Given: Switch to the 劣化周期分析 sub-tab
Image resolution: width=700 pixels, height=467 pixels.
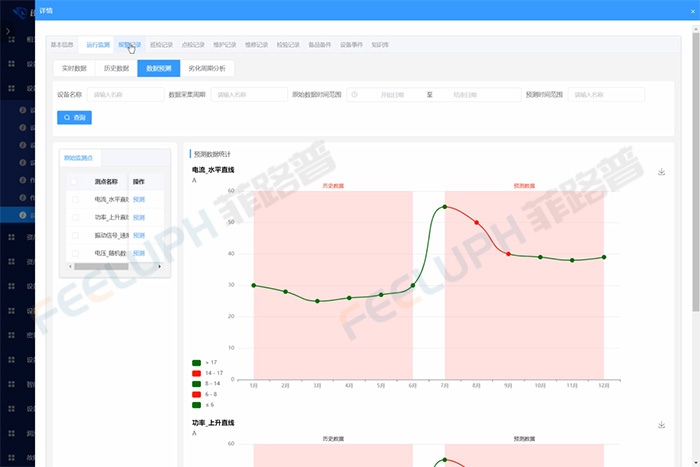Looking at the screenshot, I should point(207,68).
